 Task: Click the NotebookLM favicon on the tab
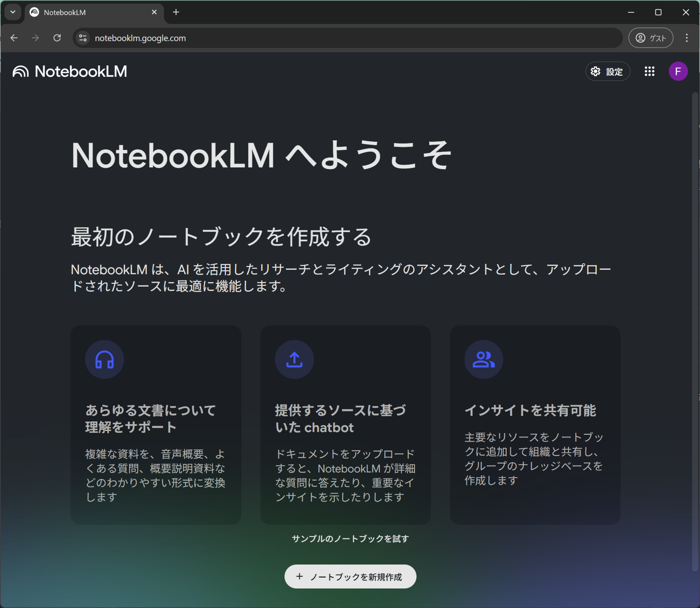[34, 12]
